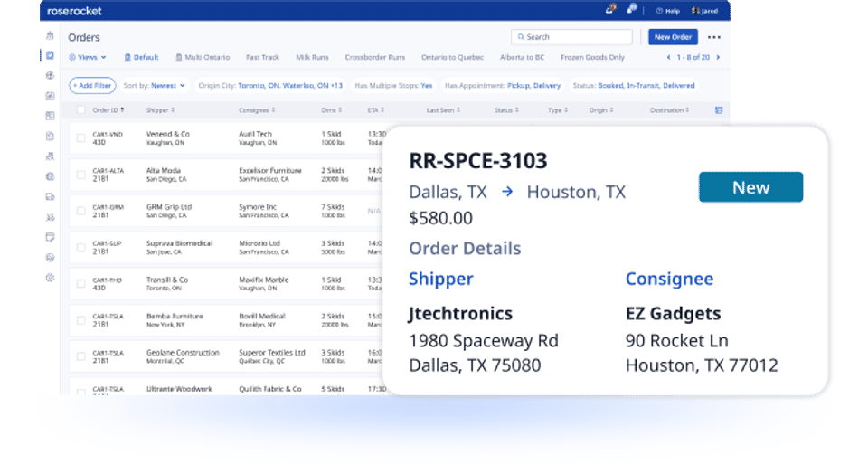
Task: Select the Crossborder Runs view
Action: click(374, 57)
